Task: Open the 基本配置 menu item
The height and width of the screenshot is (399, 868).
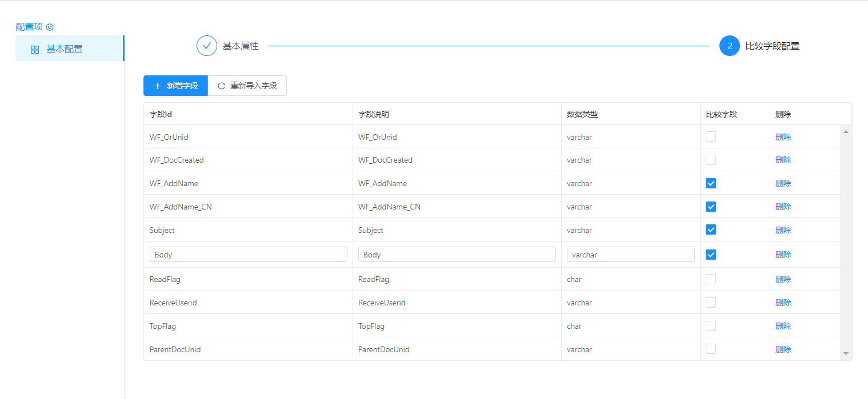Action: tap(64, 49)
